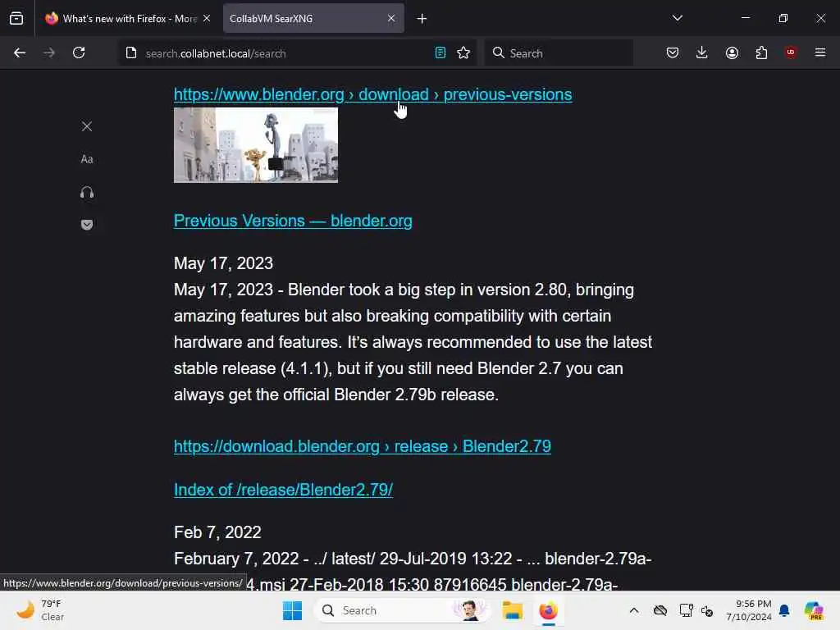
Task: Open the Windows Start menu
Action: click(293, 610)
